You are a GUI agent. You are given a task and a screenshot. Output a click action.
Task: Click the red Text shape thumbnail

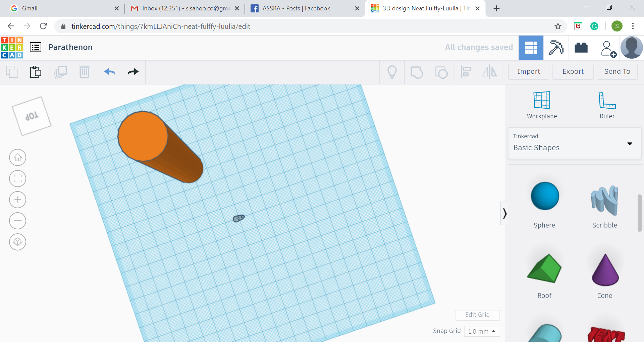coord(606,334)
